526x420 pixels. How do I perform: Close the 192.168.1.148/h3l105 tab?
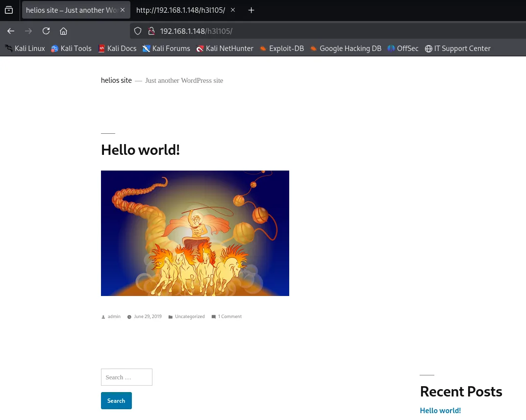(x=233, y=10)
